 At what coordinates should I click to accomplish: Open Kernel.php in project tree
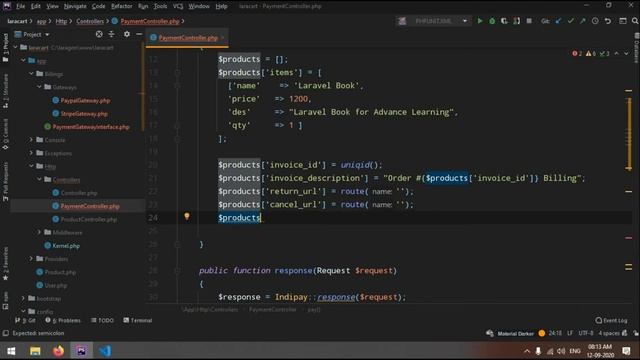click(66, 246)
